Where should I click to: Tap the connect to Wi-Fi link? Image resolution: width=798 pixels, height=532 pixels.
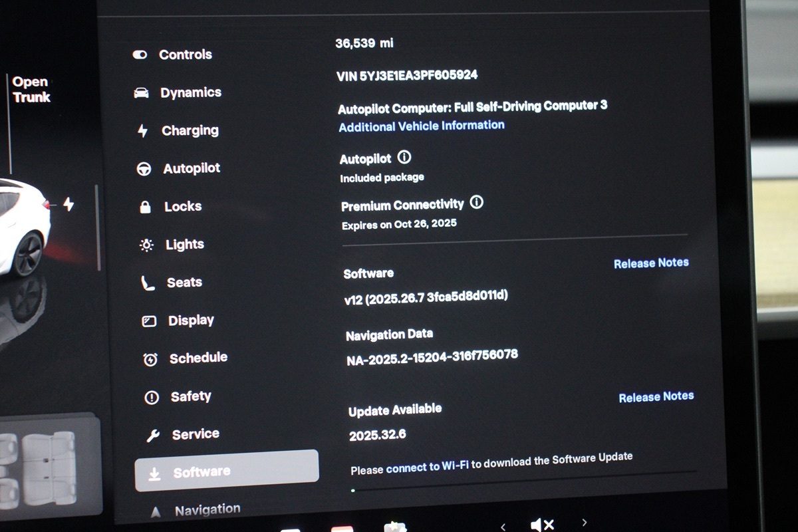coord(428,467)
